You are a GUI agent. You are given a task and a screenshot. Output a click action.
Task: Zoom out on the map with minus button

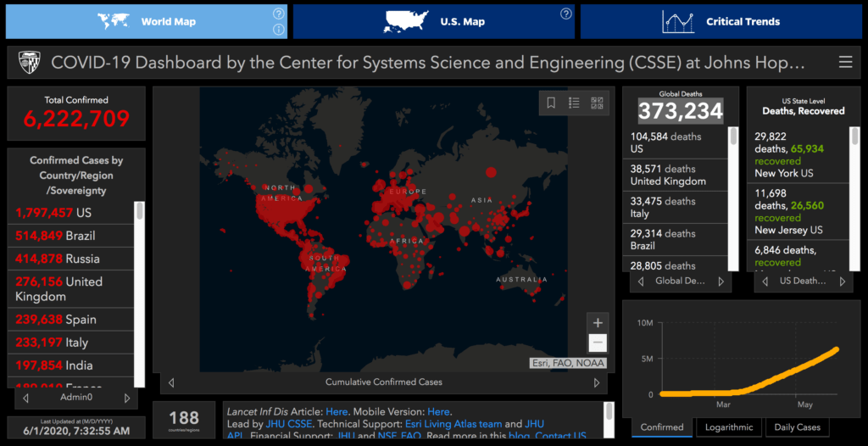598,343
